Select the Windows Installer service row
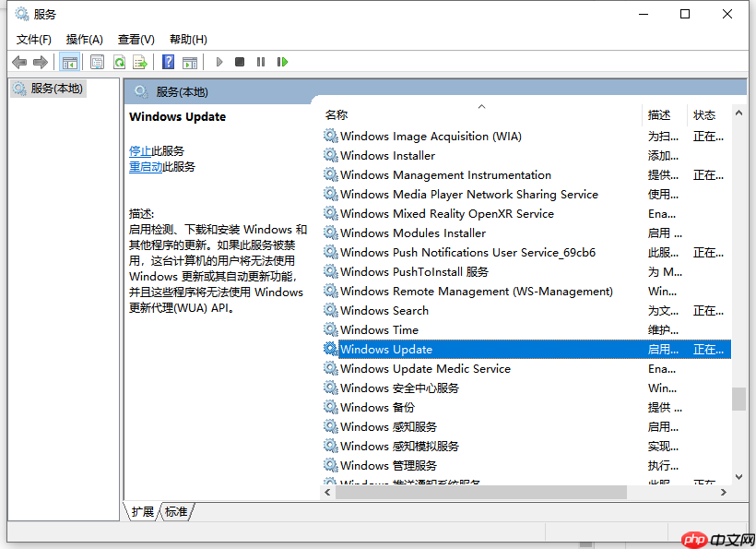This screenshot has height=549, width=756. [526, 156]
